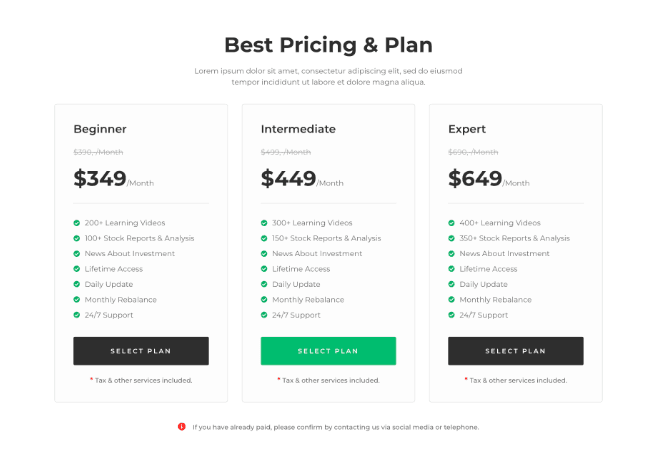The image size is (656, 449).
Task: Click the $449 Intermediate price
Action: tap(288, 179)
